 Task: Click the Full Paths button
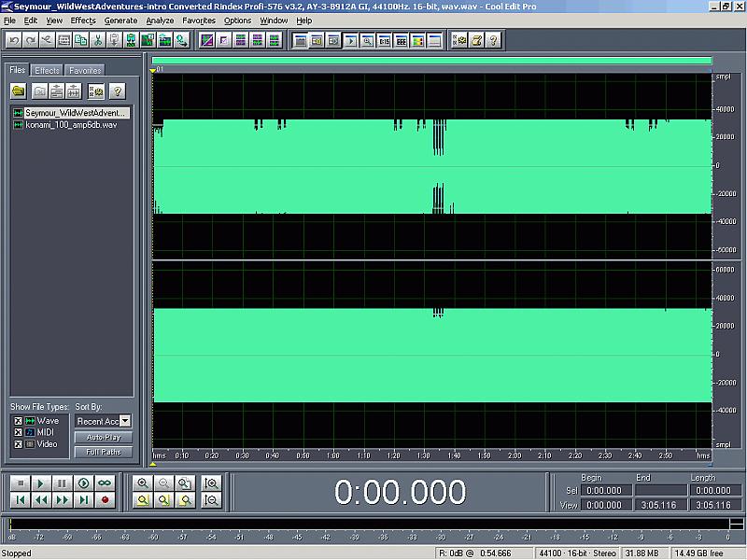coord(103,452)
